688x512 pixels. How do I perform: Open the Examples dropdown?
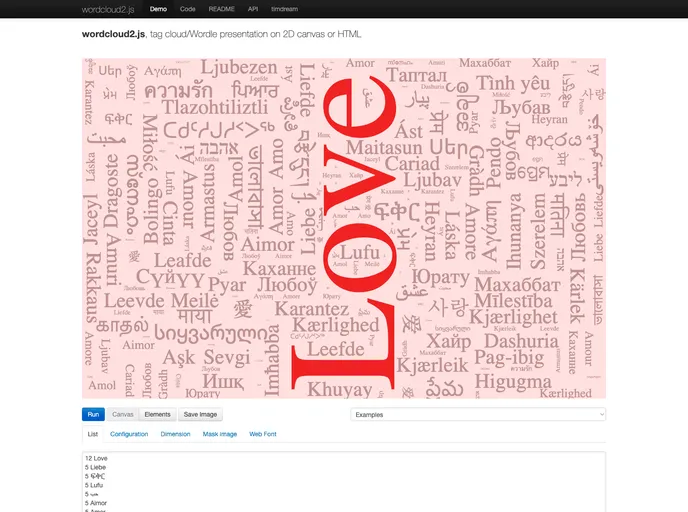(478, 414)
